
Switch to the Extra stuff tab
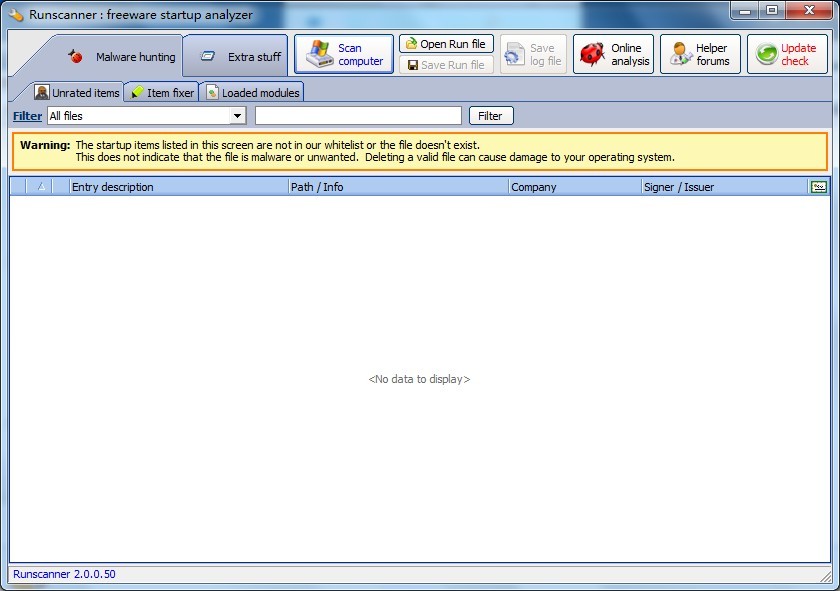click(241, 57)
